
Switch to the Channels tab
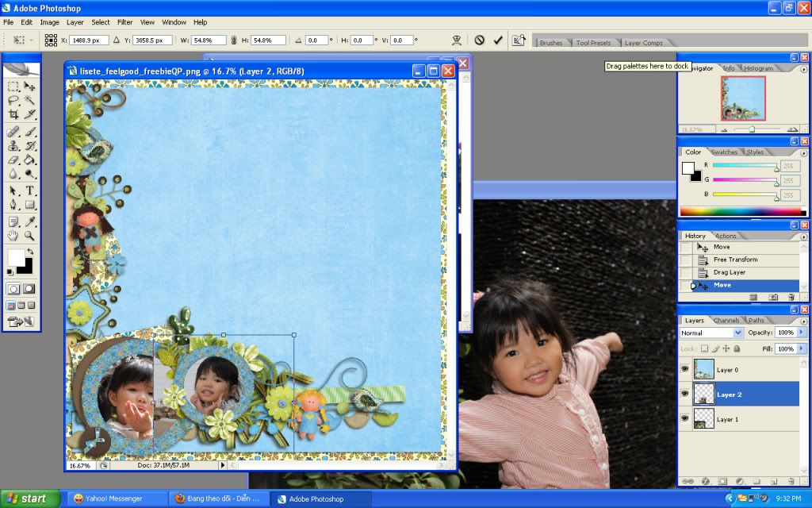726,321
